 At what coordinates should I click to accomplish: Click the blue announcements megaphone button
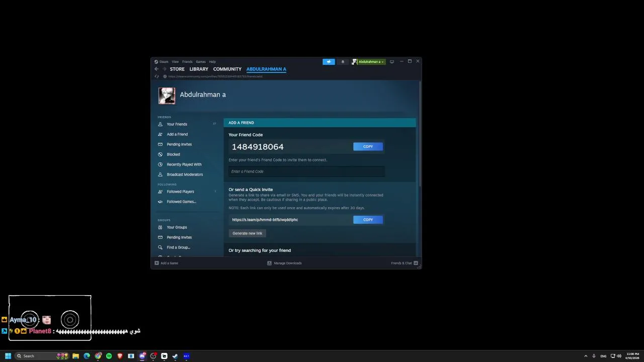(x=329, y=62)
